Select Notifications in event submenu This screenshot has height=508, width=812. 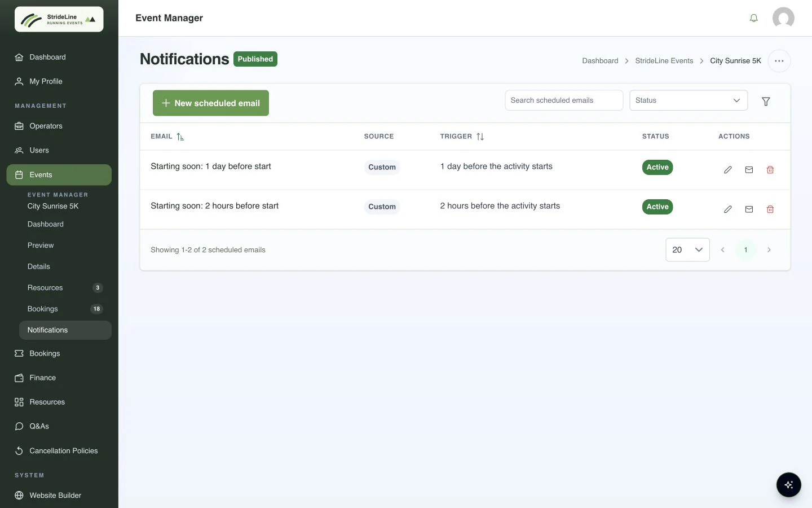click(65, 330)
